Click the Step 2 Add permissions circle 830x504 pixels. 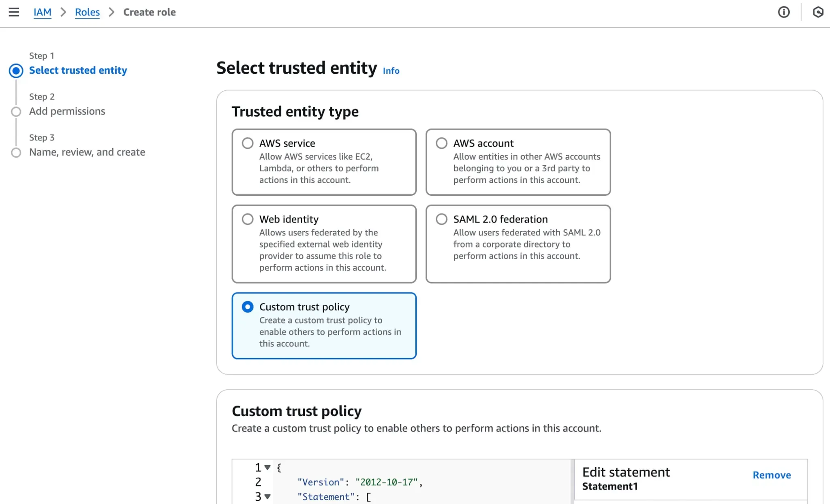16,111
